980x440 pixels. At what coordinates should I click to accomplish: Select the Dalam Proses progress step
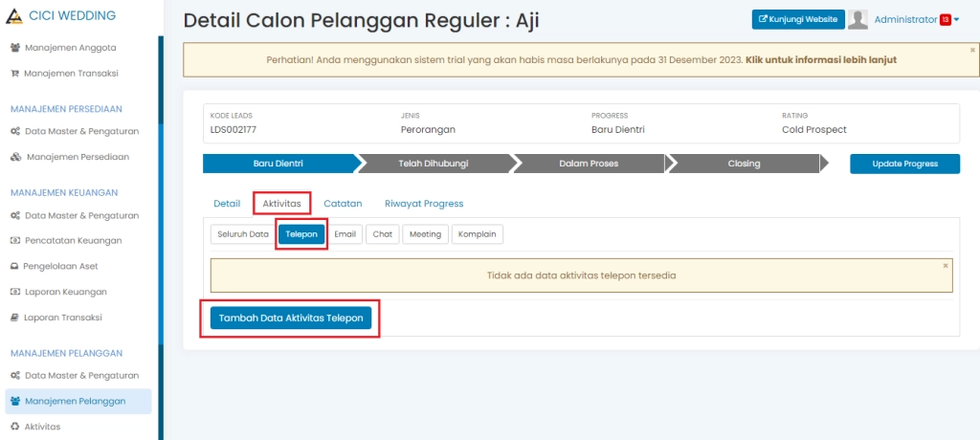589,164
